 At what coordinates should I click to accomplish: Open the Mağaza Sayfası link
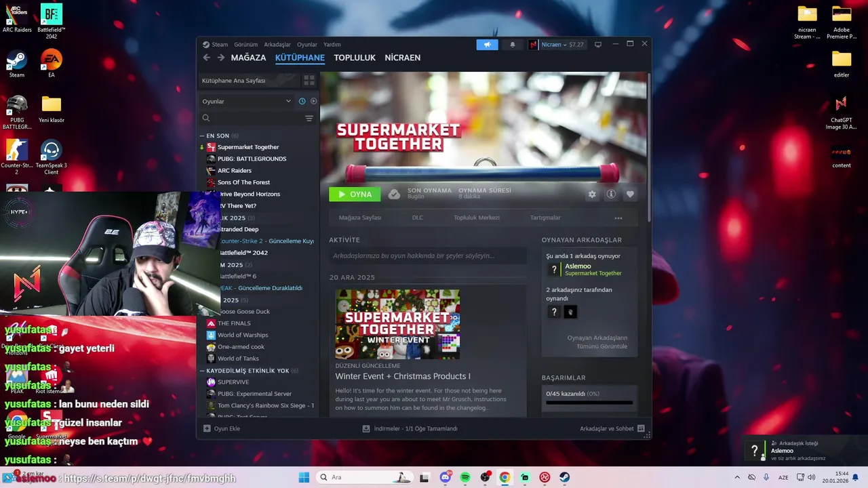360,218
